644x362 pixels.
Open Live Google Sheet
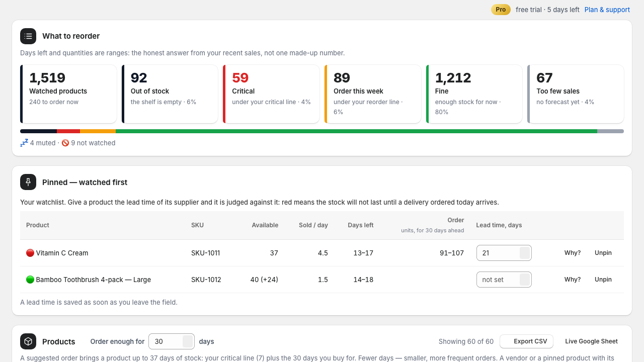[x=591, y=341]
